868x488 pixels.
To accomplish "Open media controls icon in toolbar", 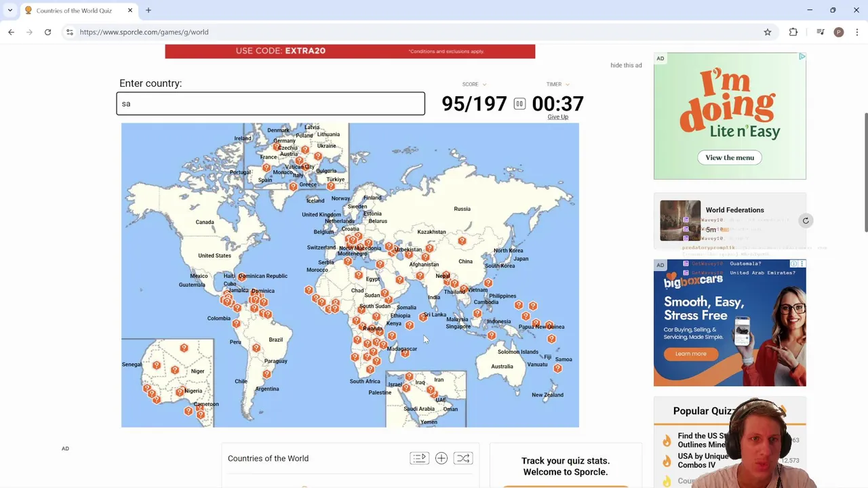I will (821, 32).
